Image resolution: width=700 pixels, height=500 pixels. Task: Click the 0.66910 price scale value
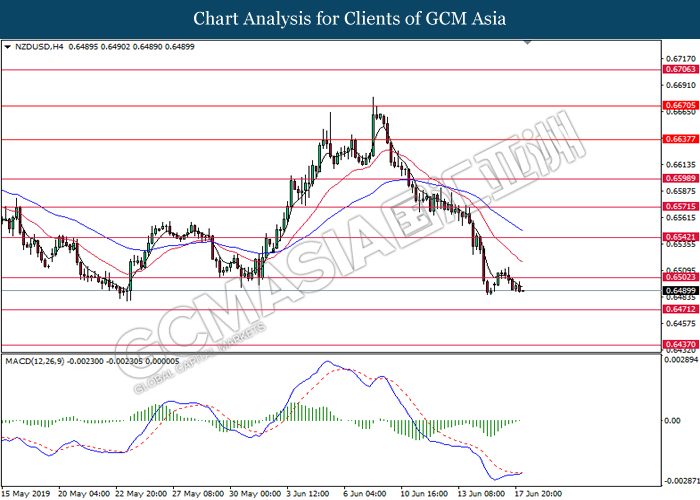tap(680, 85)
